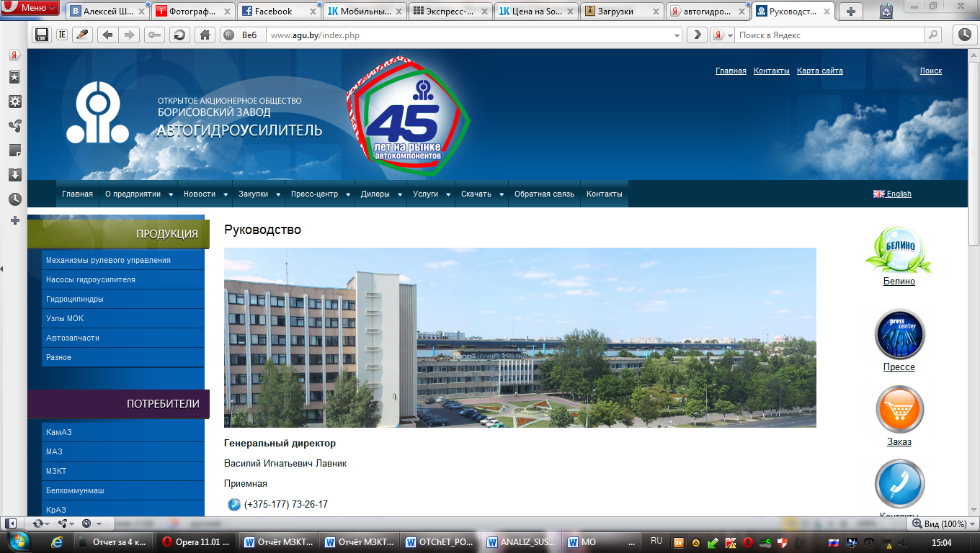Close the автогидро... Yandex tab
The height and width of the screenshot is (553, 980).
741,11
